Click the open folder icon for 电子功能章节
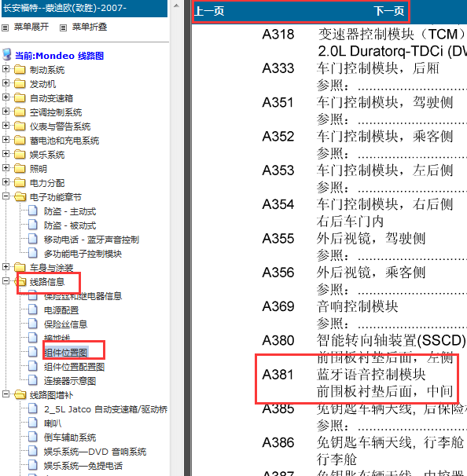Image resolution: width=467 pixels, height=476 pixels. [20, 196]
